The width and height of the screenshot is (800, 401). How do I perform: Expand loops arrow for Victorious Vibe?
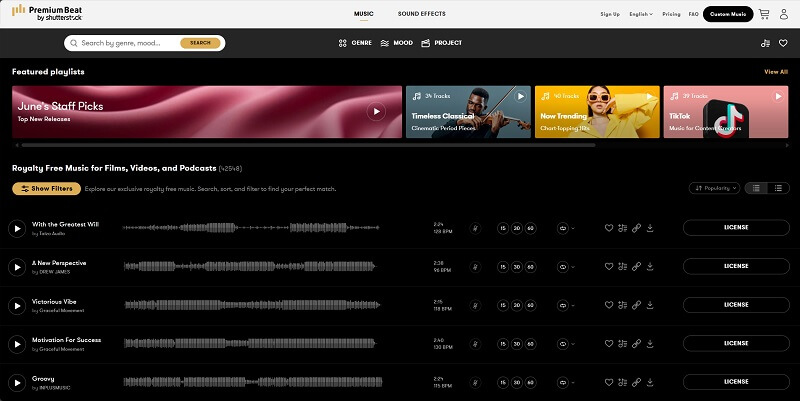coord(573,306)
